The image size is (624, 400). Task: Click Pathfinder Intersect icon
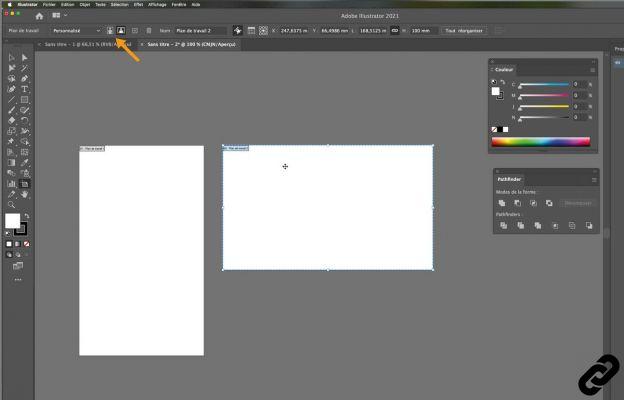point(533,203)
